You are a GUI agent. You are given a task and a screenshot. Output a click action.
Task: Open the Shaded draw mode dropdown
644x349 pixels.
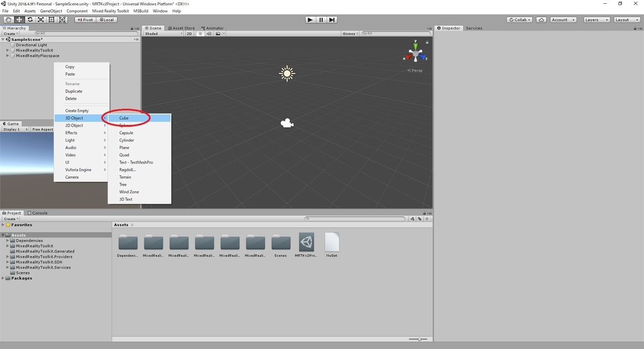(x=164, y=33)
